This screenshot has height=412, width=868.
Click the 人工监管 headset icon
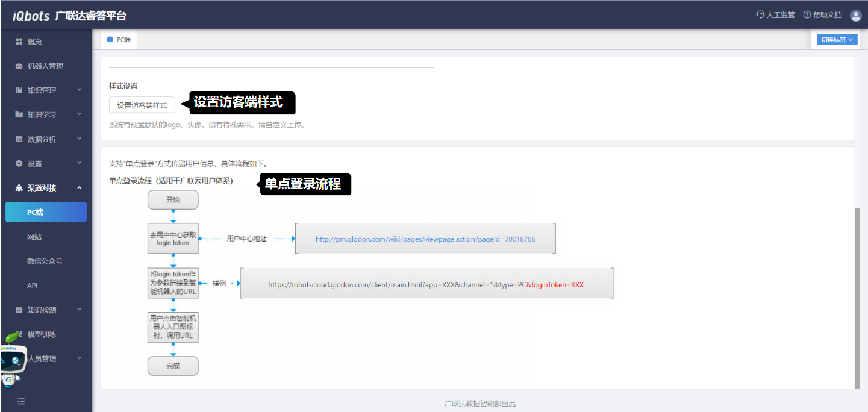click(x=760, y=15)
